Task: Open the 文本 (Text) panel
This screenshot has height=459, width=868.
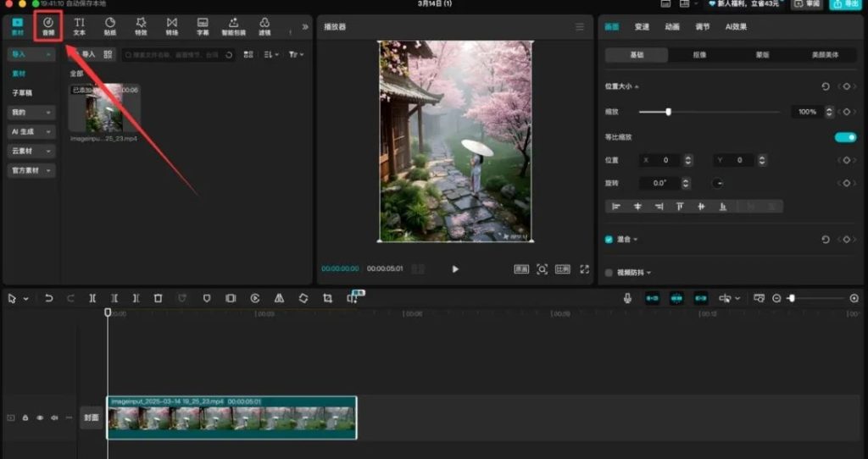Action: click(79, 25)
